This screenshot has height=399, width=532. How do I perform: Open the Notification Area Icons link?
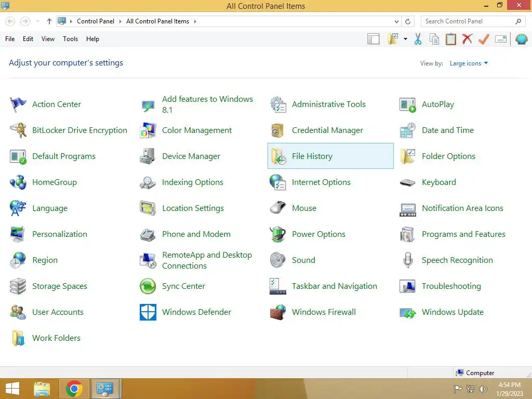[x=462, y=208]
